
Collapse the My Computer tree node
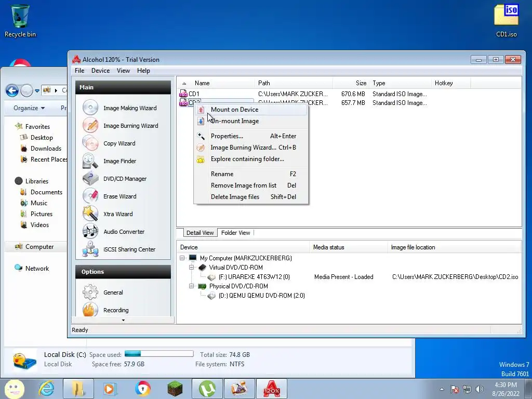[x=182, y=258]
